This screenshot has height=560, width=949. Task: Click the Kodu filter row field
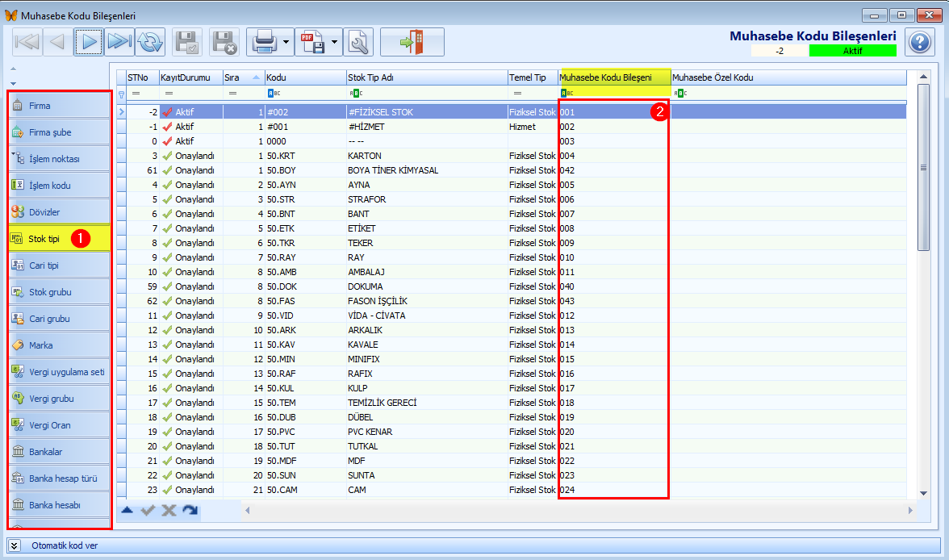[306, 94]
